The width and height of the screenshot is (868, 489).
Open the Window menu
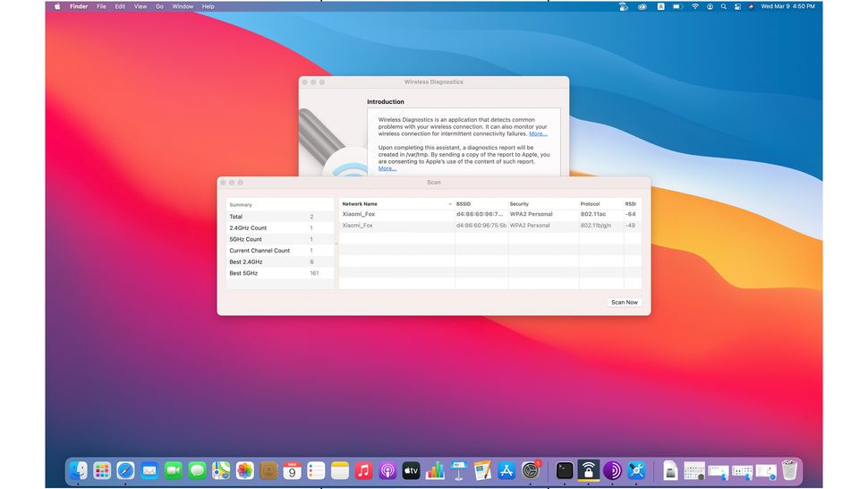[x=183, y=6]
